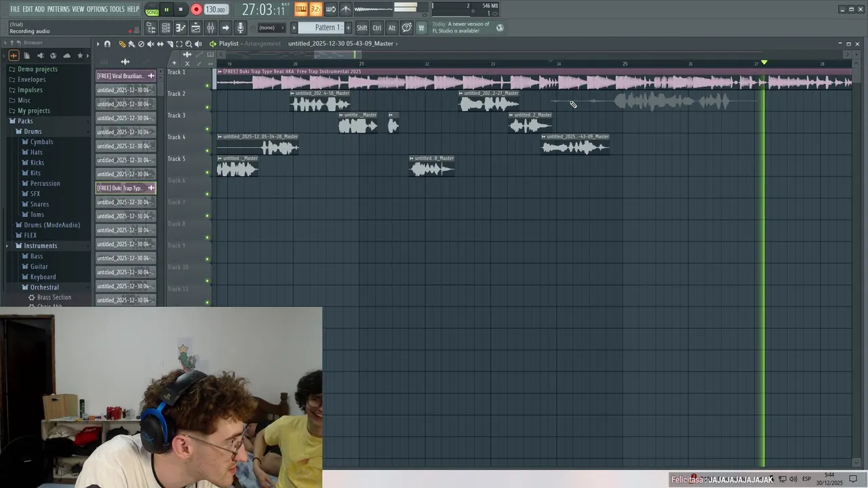The height and width of the screenshot is (488, 868).
Task: Select the Select tool
Action: [179, 44]
